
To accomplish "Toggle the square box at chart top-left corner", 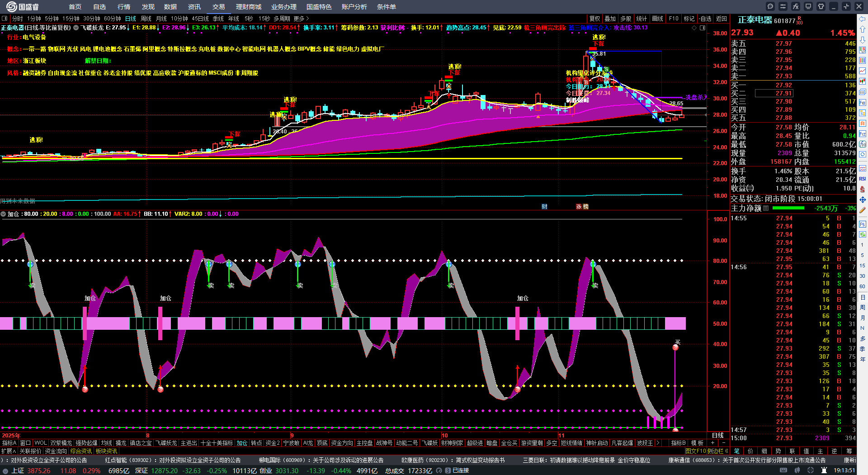I will 5,19.
